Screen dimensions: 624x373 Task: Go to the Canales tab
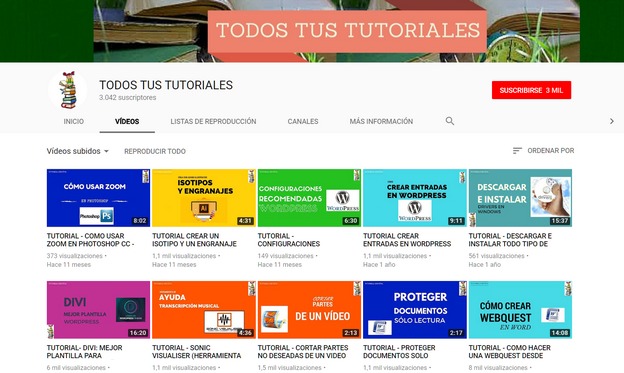pos(303,121)
